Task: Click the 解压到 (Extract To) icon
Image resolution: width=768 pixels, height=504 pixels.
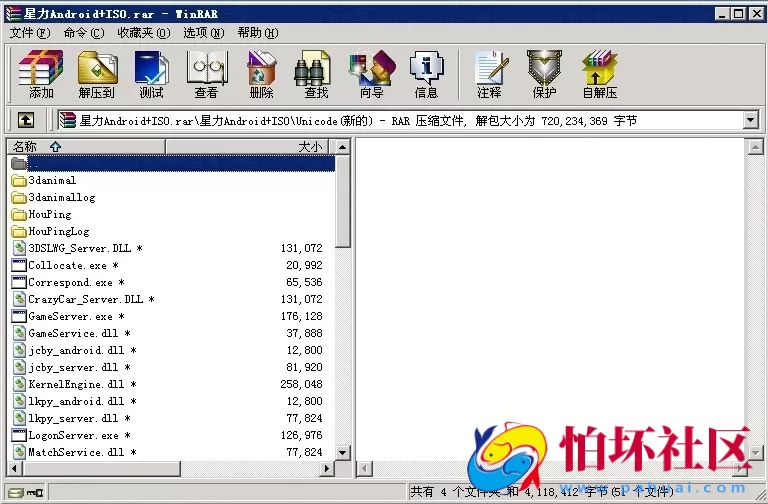Action: tap(96, 74)
